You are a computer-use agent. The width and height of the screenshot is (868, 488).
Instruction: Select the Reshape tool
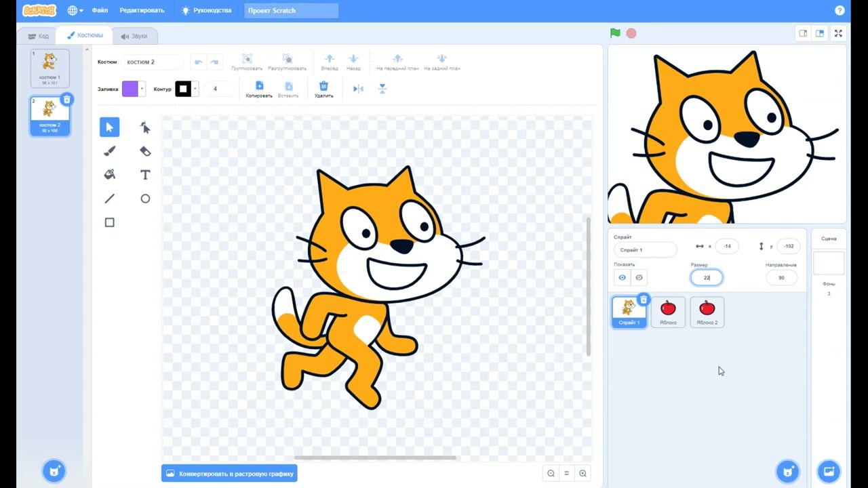145,127
